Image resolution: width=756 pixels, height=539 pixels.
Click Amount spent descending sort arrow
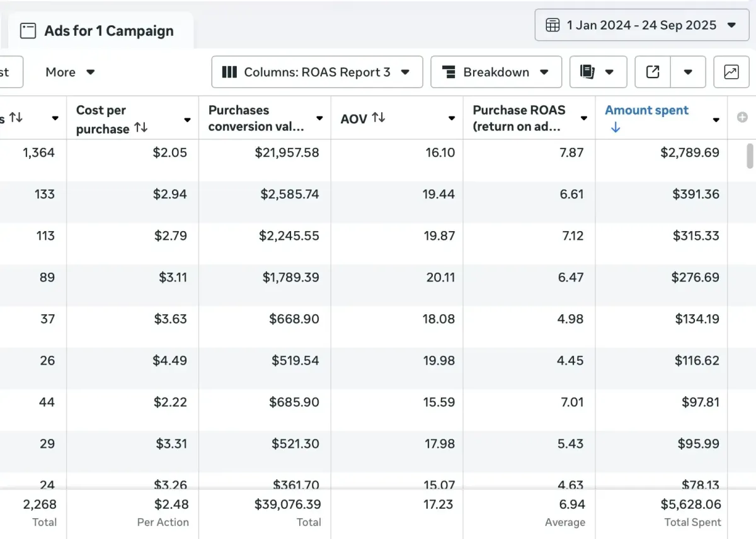(616, 128)
